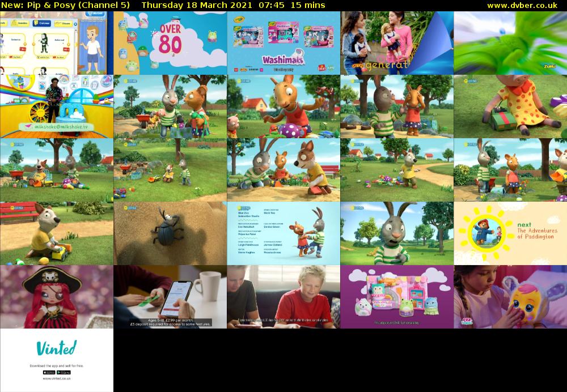Open the close-up frame of the surprised rabbit
The width and height of the screenshot is (567, 392).
(x=397, y=233)
